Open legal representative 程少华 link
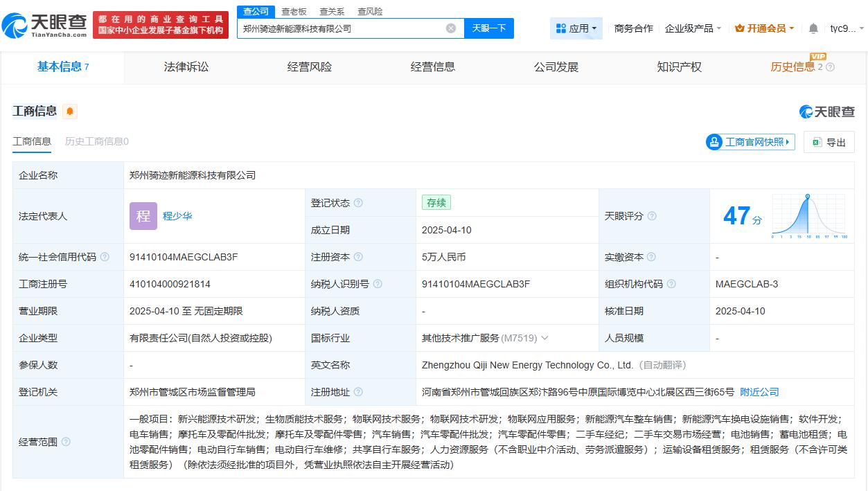Viewport: 868px width, 491px height. pos(178,216)
